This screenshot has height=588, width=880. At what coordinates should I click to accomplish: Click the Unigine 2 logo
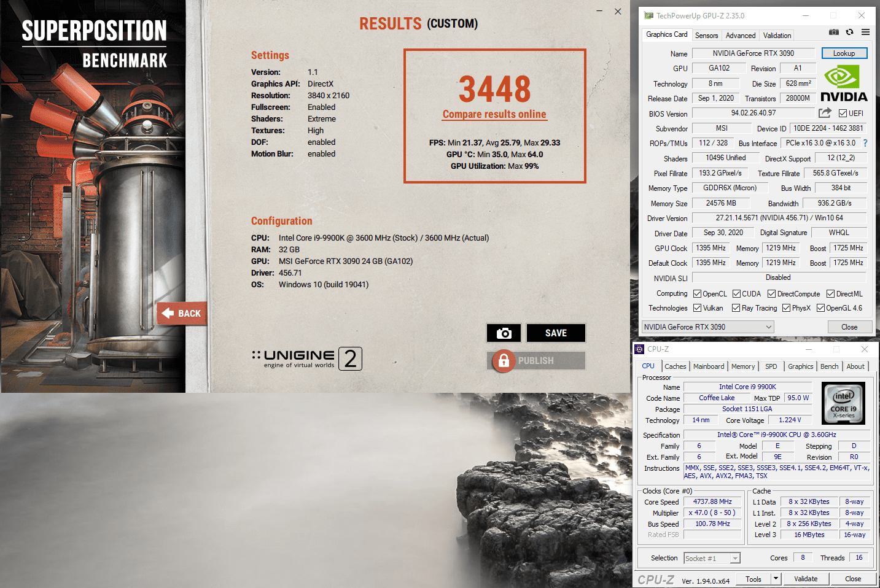pyautogui.click(x=306, y=358)
